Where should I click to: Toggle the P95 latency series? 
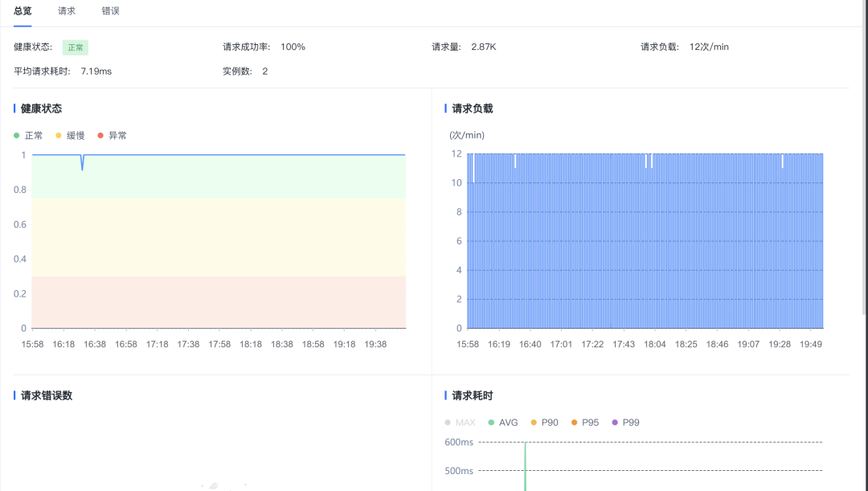click(x=585, y=423)
